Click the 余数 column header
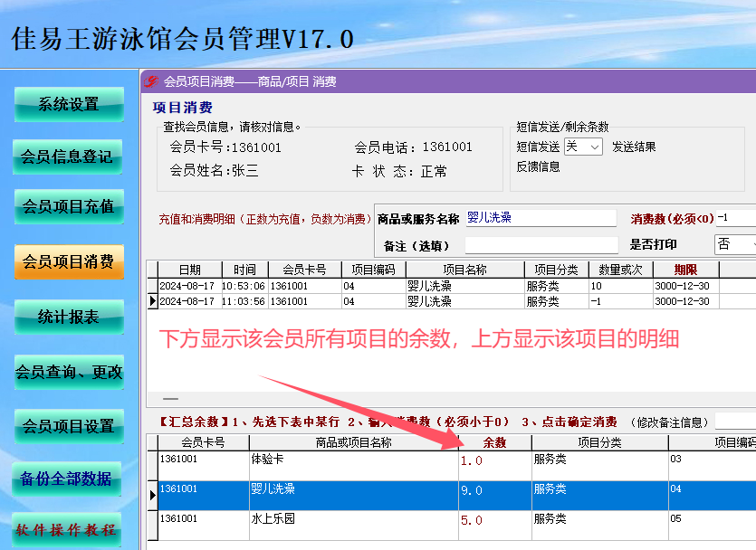The height and width of the screenshot is (550, 756). click(494, 442)
